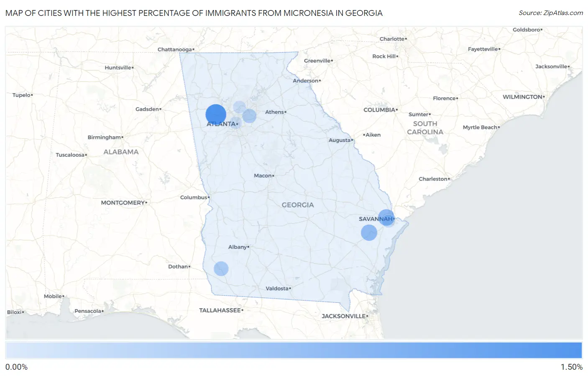Click the Gadsden city label
The height and width of the screenshot is (376, 588).
147,109
